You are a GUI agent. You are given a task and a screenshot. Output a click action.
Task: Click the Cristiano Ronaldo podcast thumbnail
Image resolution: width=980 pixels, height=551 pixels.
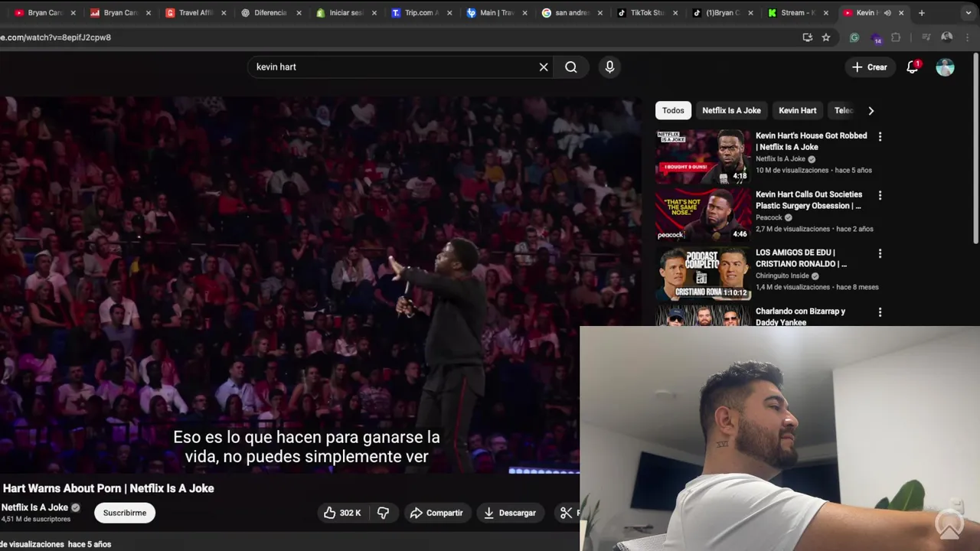703,273
